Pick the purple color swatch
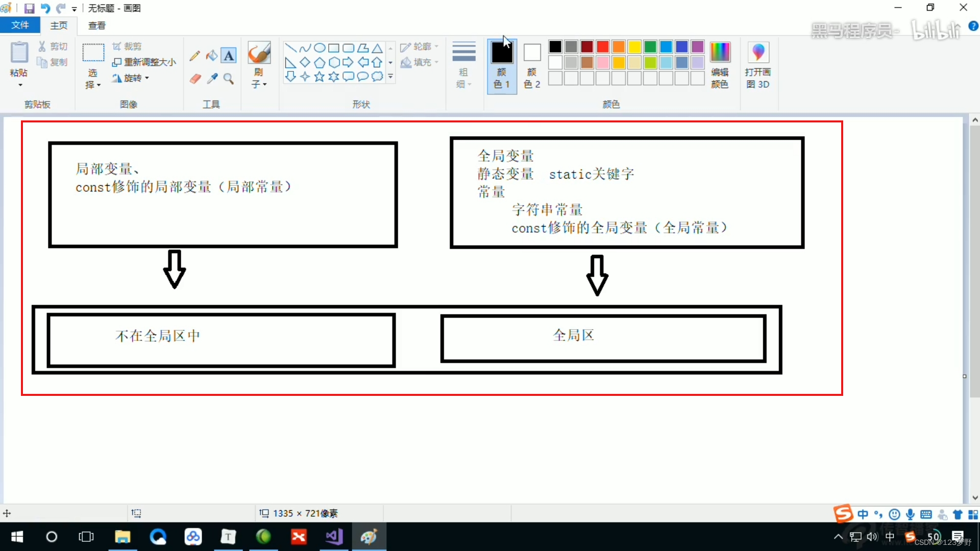980x551 pixels. point(698,47)
